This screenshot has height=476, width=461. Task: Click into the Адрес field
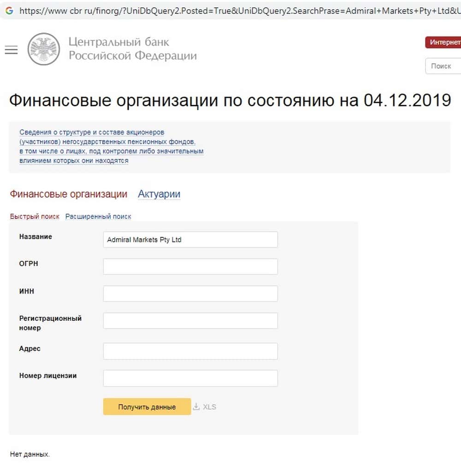(x=190, y=351)
